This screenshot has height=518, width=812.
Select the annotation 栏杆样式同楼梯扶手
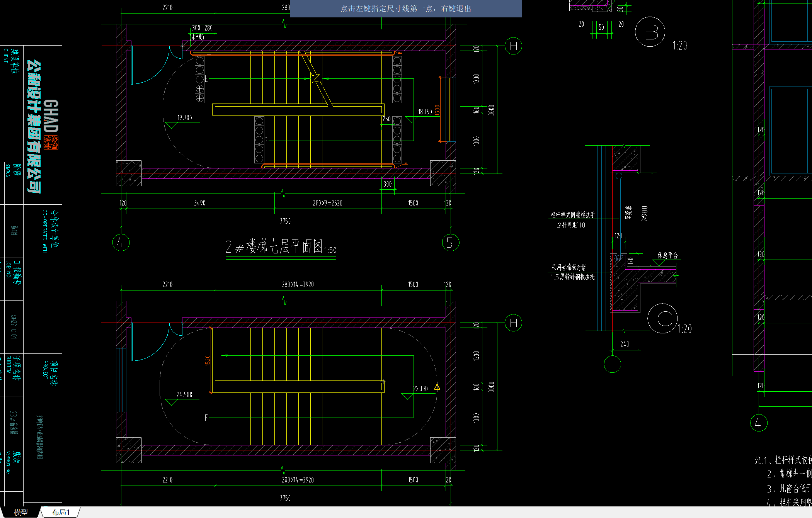point(573,215)
